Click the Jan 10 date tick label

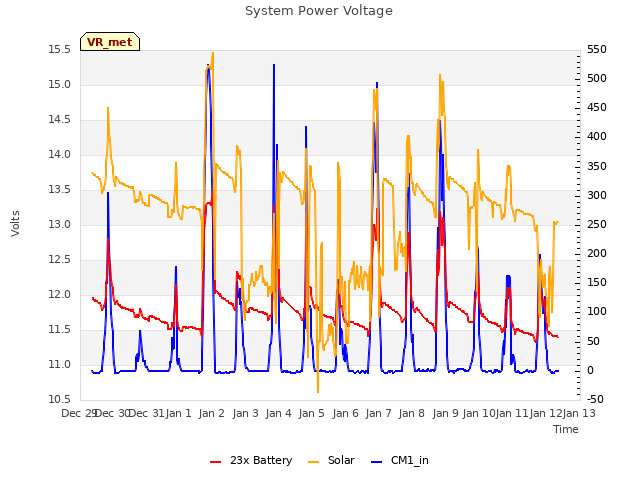(479, 413)
